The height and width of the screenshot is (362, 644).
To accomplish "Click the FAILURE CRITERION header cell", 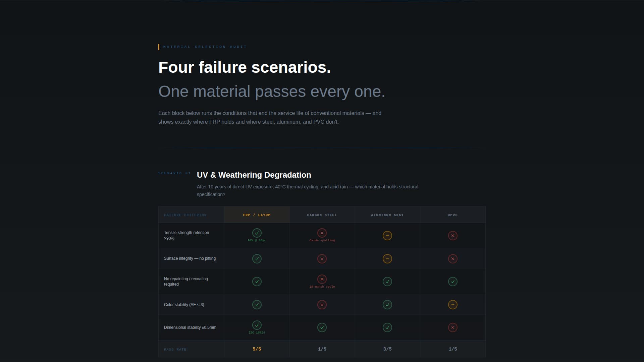I will tap(185, 215).
